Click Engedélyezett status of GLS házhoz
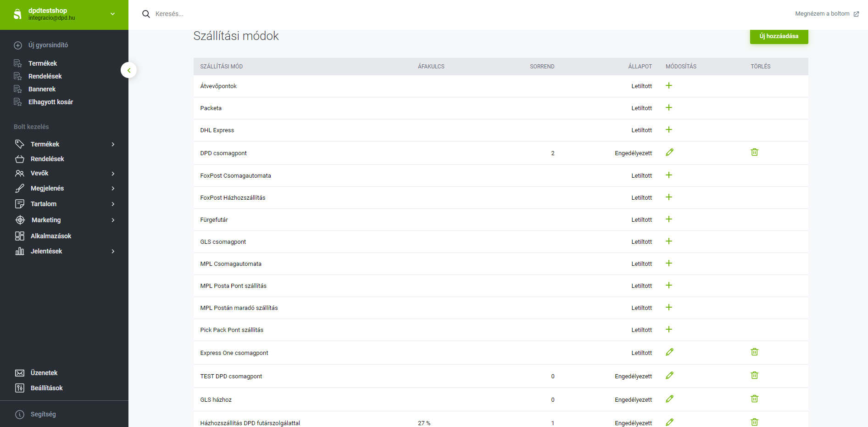The height and width of the screenshot is (427, 868). click(x=634, y=400)
